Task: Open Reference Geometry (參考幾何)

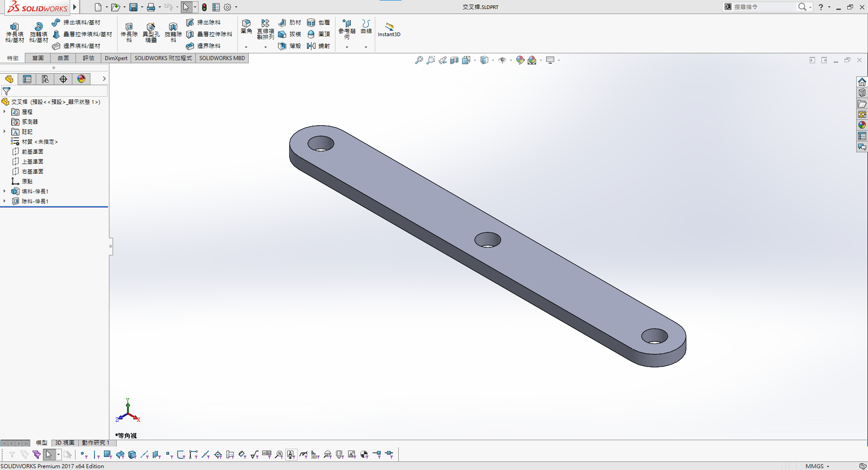Action: [x=347, y=29]
